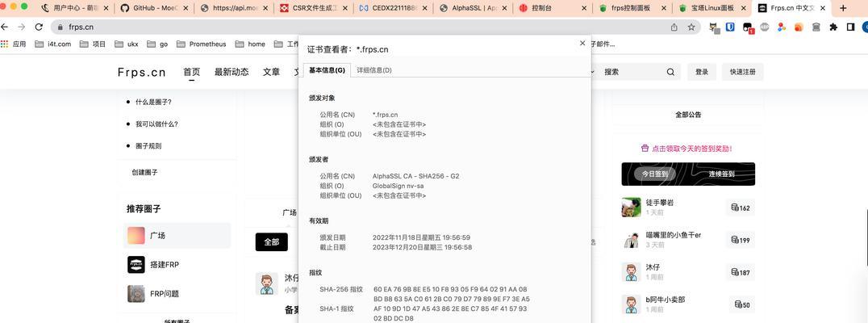This screenshot has width=868, height=323.
Task: Click the 登录 button
Action: [702, 72]
